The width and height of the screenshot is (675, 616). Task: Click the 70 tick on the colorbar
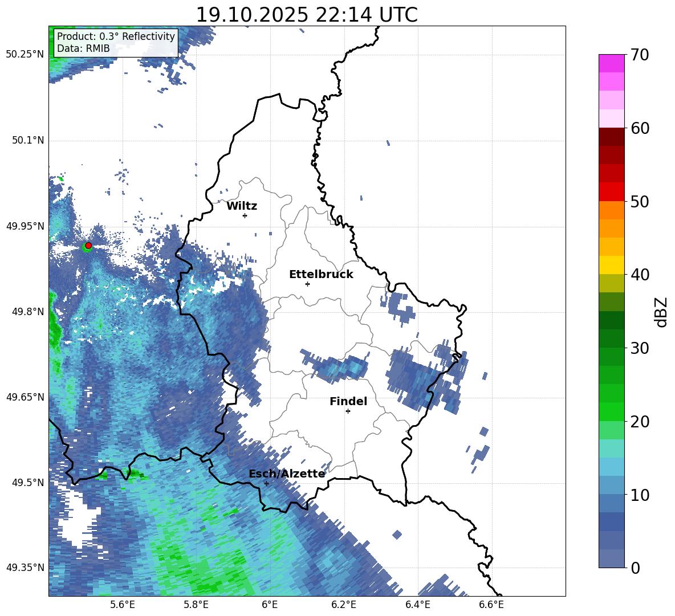click(x=639, y=55)
